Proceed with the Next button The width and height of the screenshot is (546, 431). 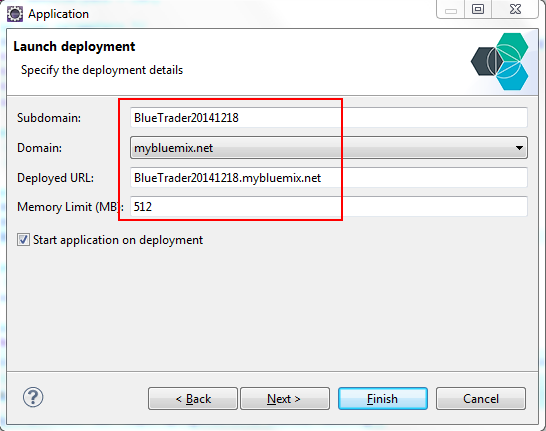pyautogui.click(x=285, y=399)
